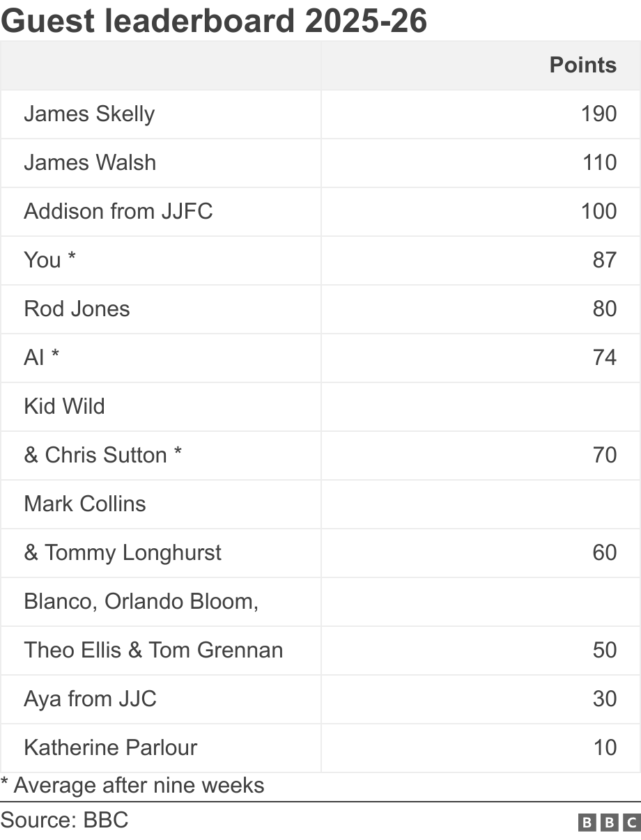Click the Rod Jones name cell

[x=77, y=309]
